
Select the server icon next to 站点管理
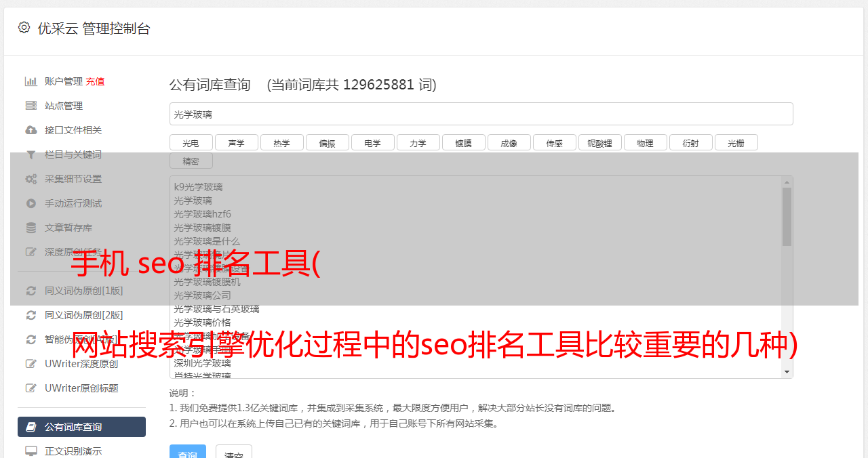coord(31,106)
